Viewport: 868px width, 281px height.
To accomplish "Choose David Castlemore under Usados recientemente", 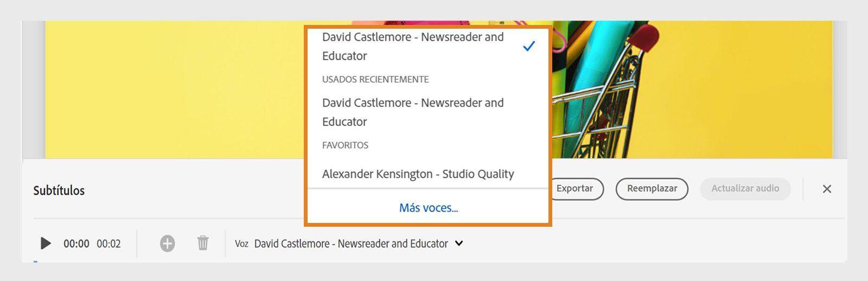I will [413, 112].
